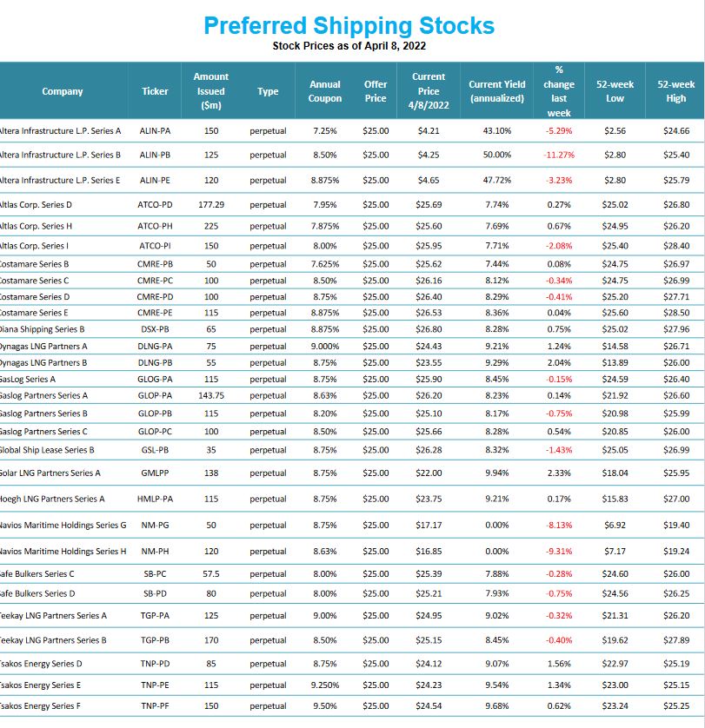Click the NM-PG ticker cell

pos(156,526)
